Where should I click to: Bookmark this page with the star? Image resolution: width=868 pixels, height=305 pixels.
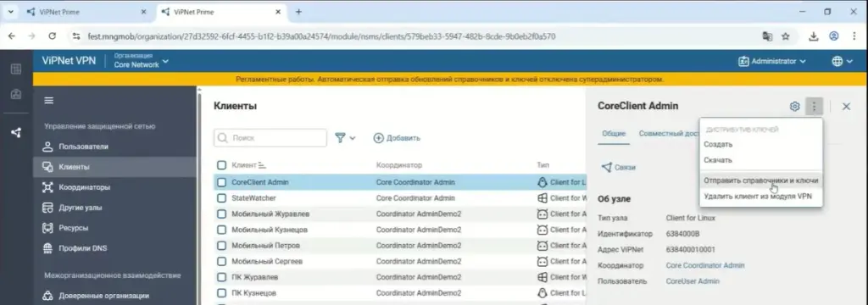click(785, 36)
